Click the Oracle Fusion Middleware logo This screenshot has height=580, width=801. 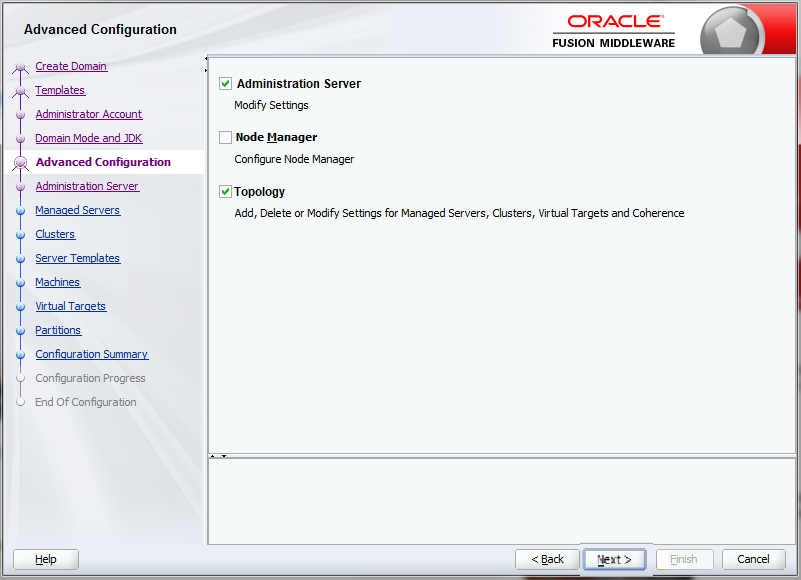click(x=614, y=31)
